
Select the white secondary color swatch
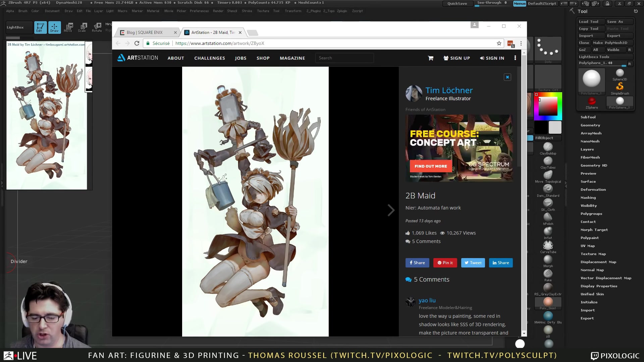tap(555, 127)
